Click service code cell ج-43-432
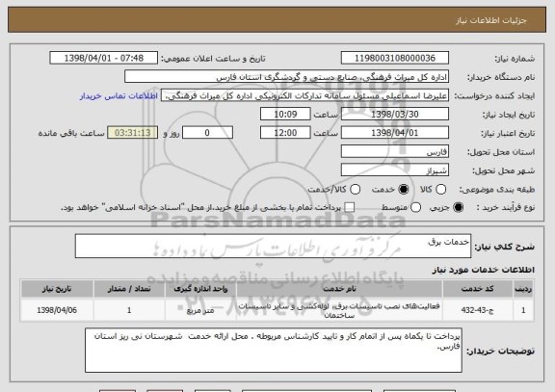The image size is (555, 392). coord(477,310)
